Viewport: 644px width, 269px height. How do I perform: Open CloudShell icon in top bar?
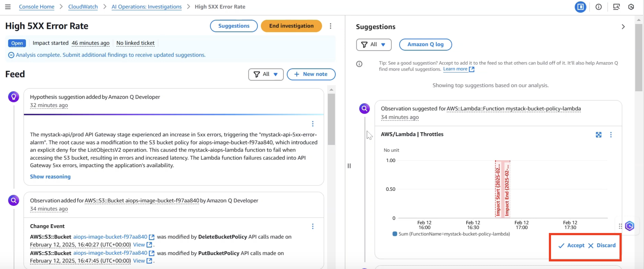(x=616, y=7)
